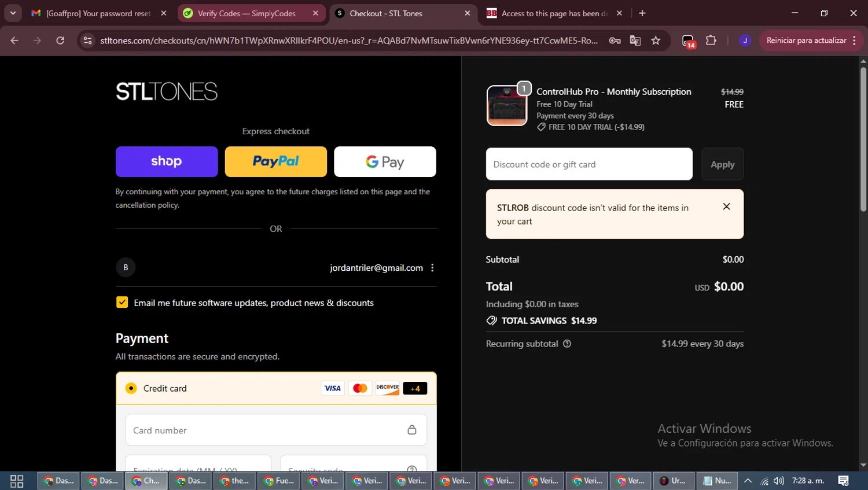
Task: Pay with Google Pay button
Action: [385, 161]
